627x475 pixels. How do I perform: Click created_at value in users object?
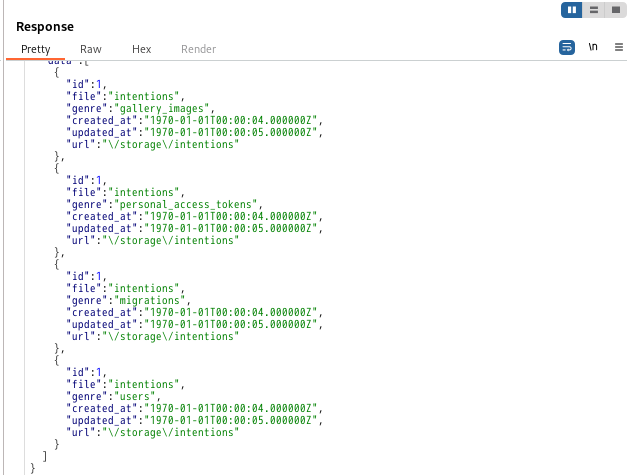(x=231, y=409)
